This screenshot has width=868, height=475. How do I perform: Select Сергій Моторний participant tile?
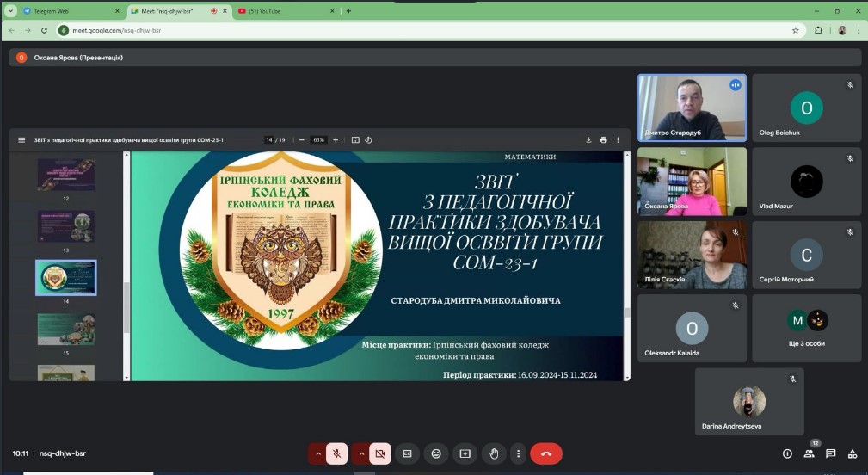coord(807,256)
